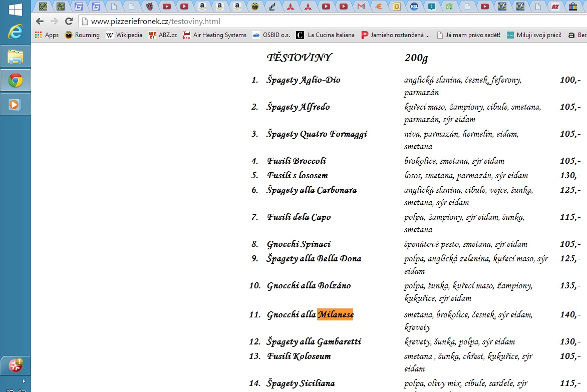Select the Fusili Koloseum item
Viewport: 587px width, 392px height.
[299, 356]
